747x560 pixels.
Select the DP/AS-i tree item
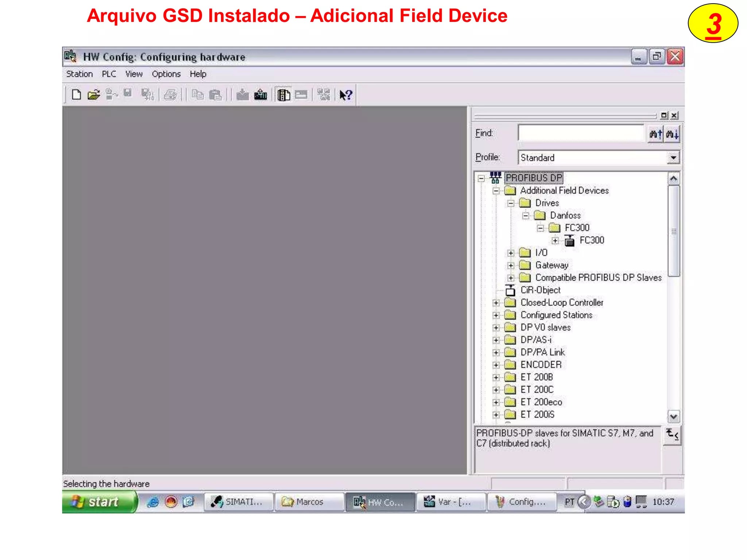coord(536,340)
